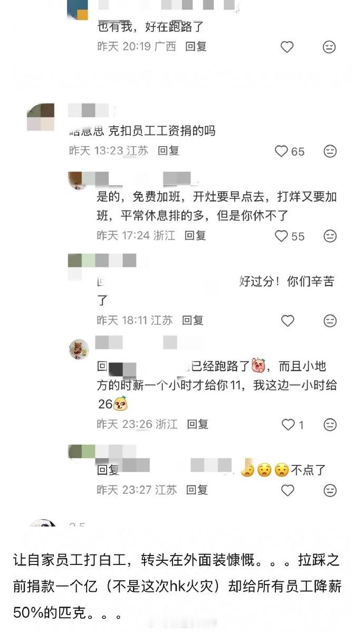Screen dimensions: 364x632
Task: Reply to the 13:23 江苏 comment
Action: 168,150
